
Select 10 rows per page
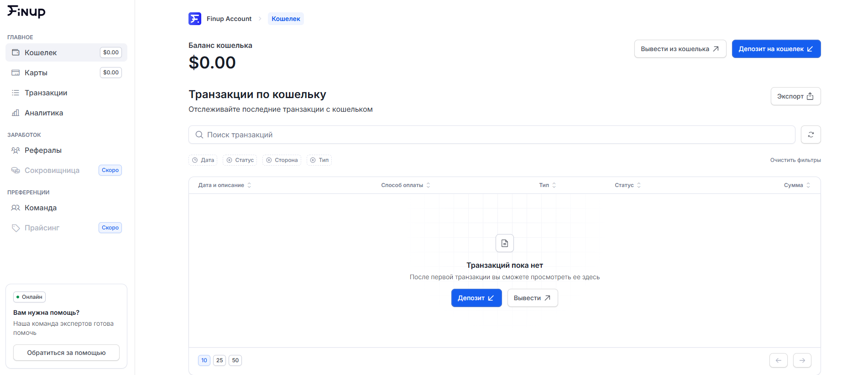click(x=204, y=360)
